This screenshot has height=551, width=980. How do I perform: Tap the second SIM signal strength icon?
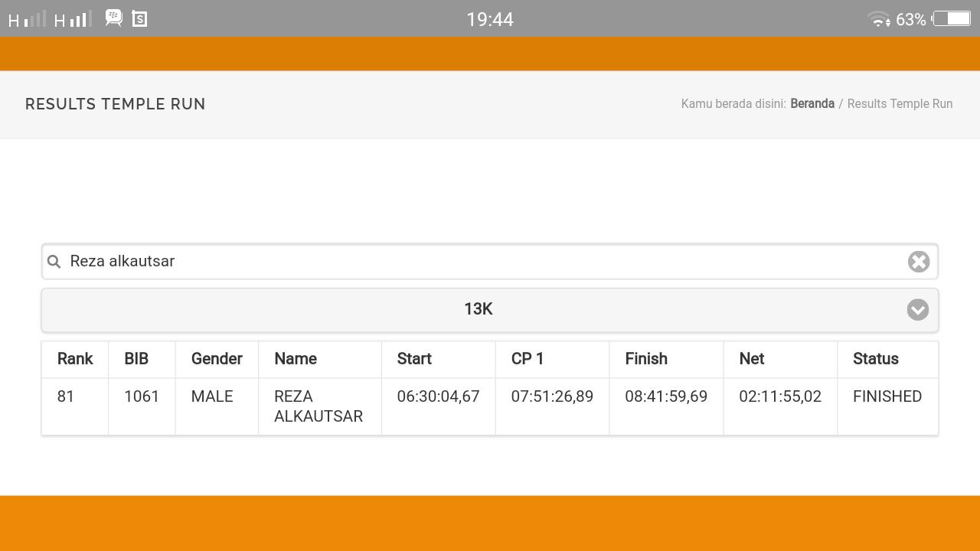point(73,19)
